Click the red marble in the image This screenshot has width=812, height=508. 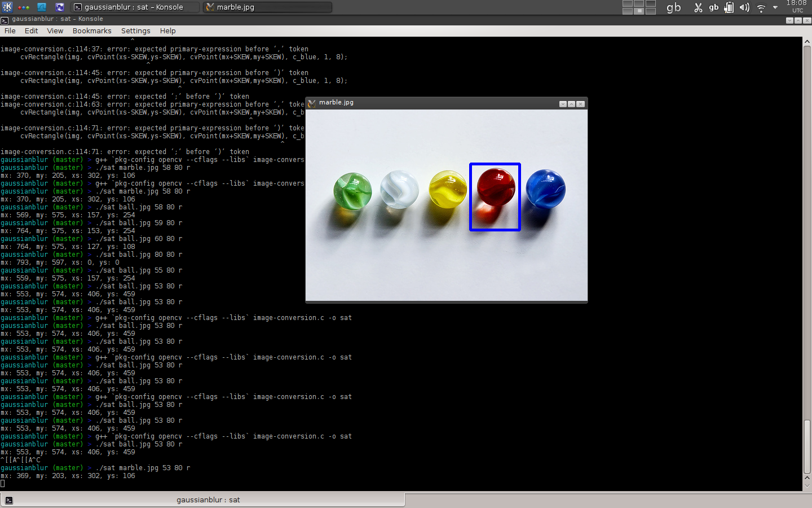coord(496,187)
